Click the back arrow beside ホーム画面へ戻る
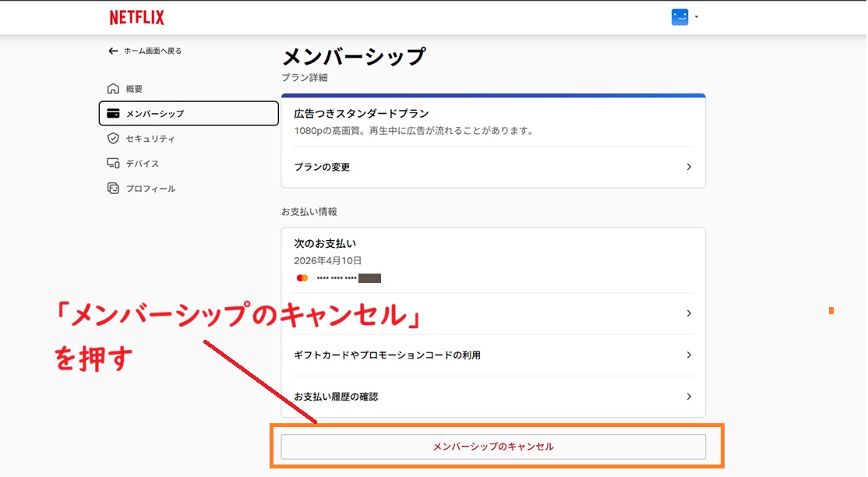This screenshot has height=477, width=868. (113, 51)
